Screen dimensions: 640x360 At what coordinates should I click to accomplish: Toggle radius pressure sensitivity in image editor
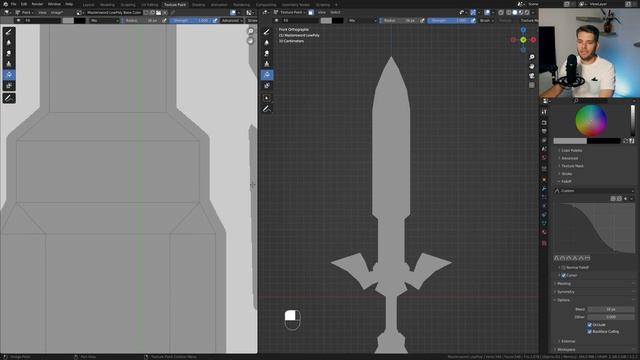point(164,20)
